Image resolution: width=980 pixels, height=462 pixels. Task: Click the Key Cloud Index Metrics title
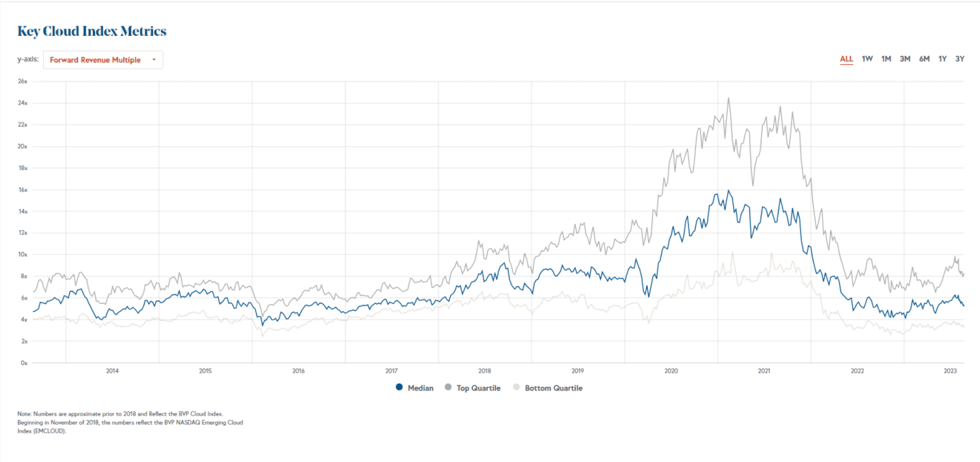coord(92,31)
